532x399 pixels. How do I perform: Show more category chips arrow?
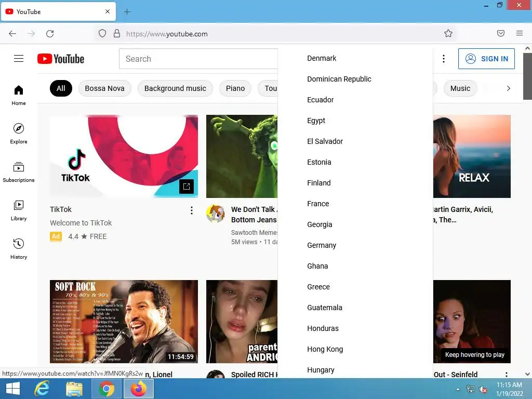click(508, 88)
